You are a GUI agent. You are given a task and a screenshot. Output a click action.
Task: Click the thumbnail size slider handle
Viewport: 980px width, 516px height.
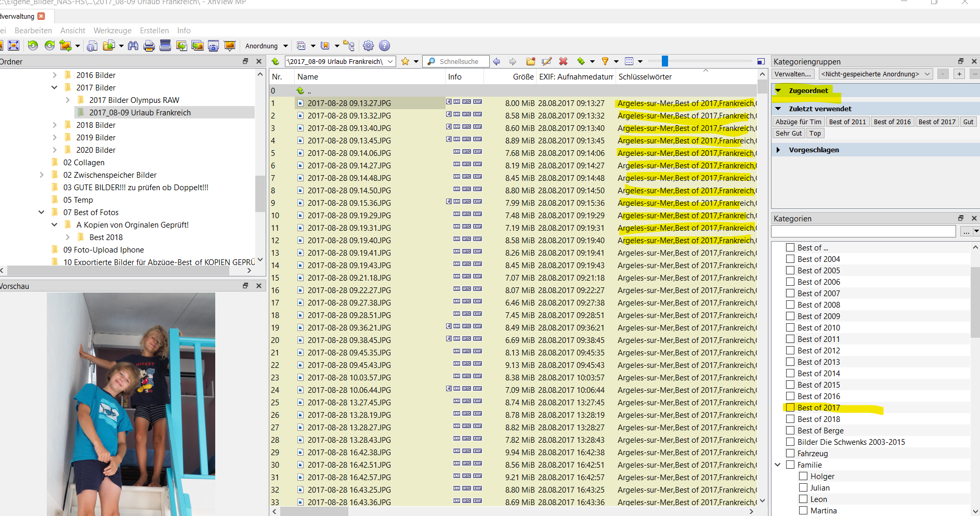tap(664, 61)
